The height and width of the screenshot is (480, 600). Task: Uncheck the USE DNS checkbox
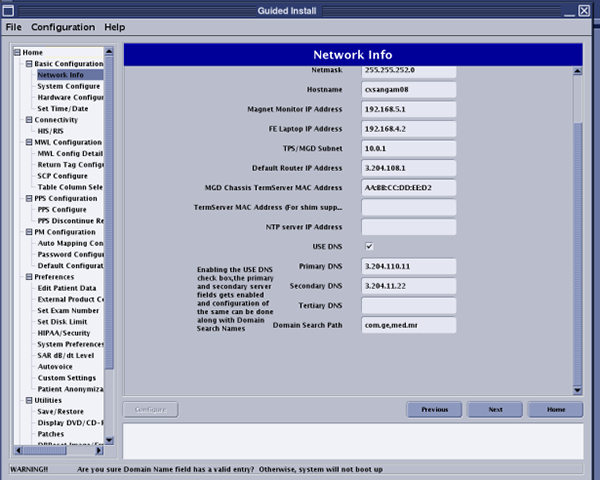point(369,246)
